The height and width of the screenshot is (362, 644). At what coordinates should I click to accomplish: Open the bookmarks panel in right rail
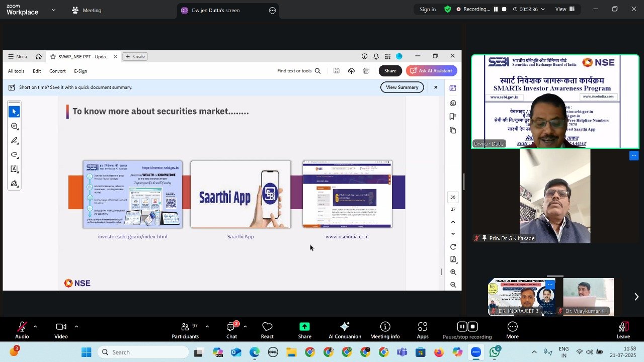click(453, 117)
